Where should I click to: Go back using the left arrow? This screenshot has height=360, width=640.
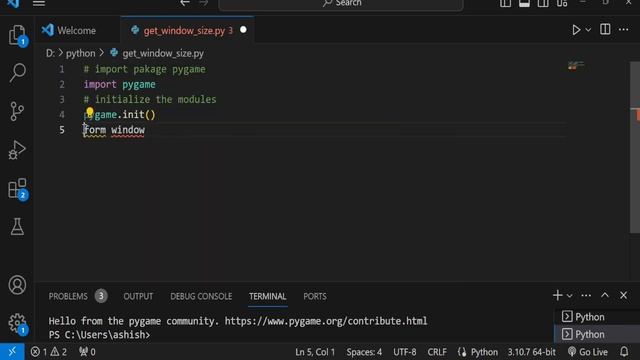coord(184,3)
